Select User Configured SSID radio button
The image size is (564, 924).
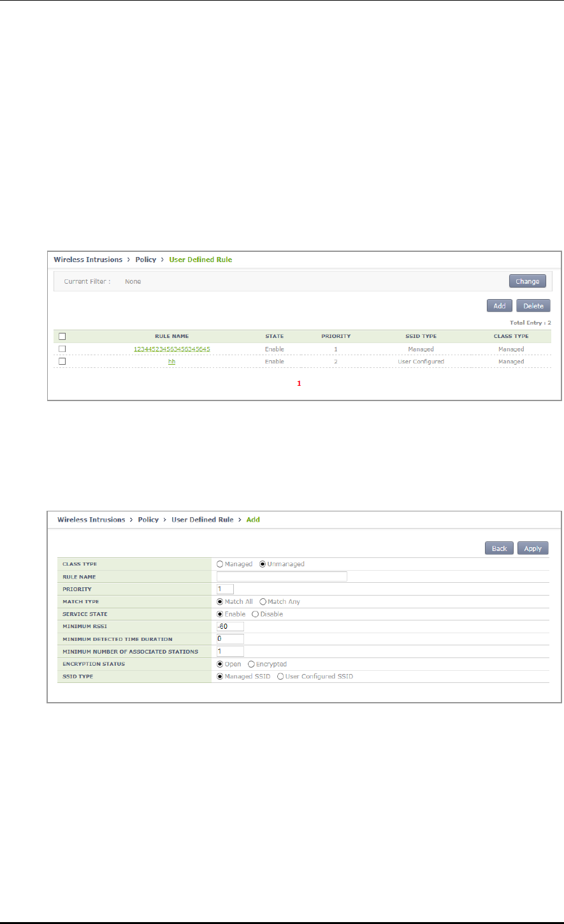coord(280,677)
